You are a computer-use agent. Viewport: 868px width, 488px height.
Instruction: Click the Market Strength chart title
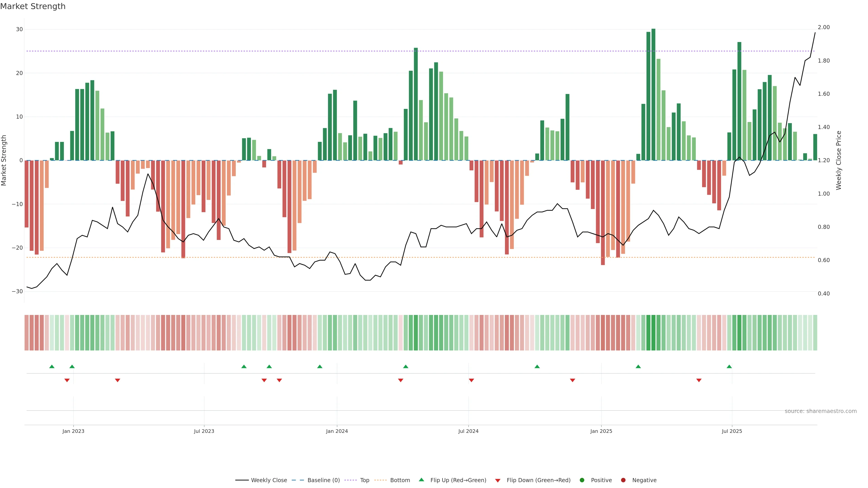[x=33, y=6]
